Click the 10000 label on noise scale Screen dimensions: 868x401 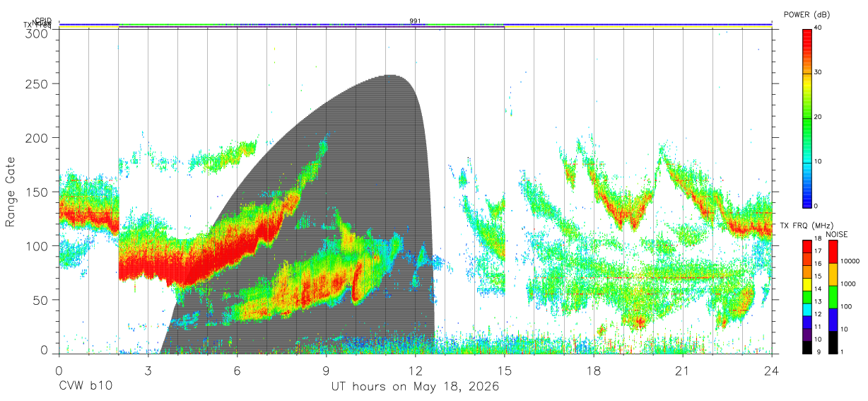point(851,261)
